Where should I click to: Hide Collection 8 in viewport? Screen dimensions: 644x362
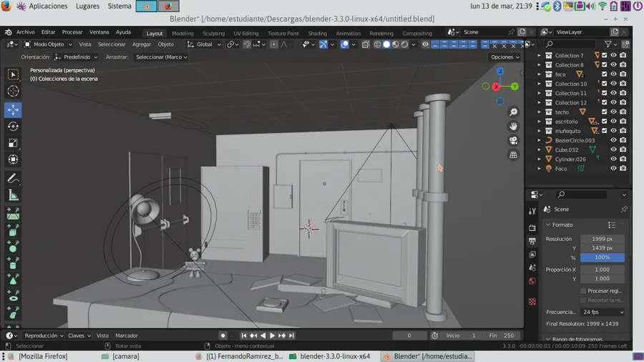coord(614,65)
